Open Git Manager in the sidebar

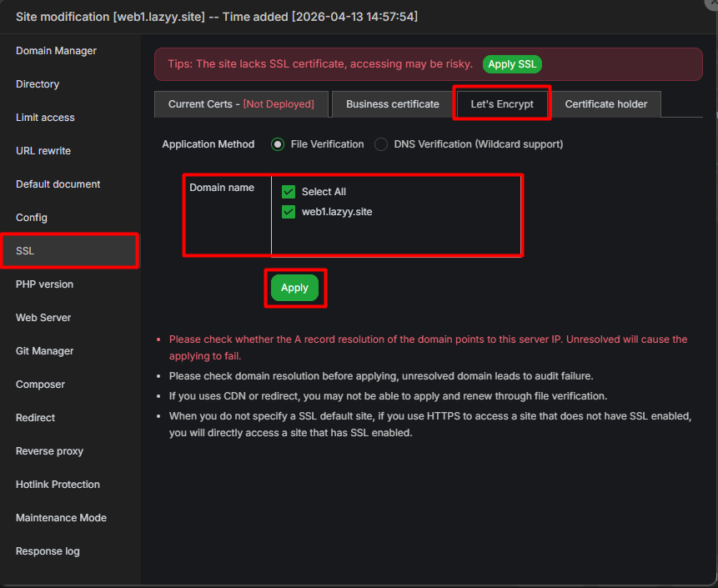[44, 351]
